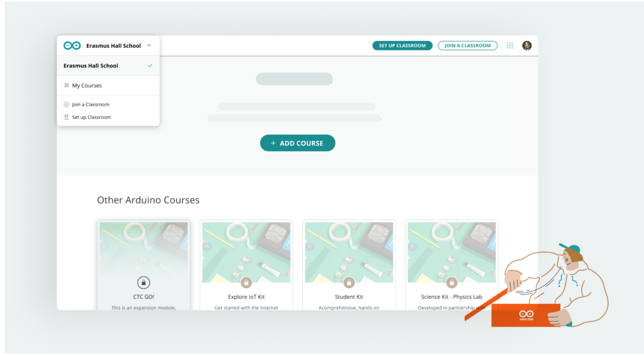The height and width of the screenshot is (355, 644).
Task: Click the Science Kit - Physics Lab title
Action: coord(452,296)
